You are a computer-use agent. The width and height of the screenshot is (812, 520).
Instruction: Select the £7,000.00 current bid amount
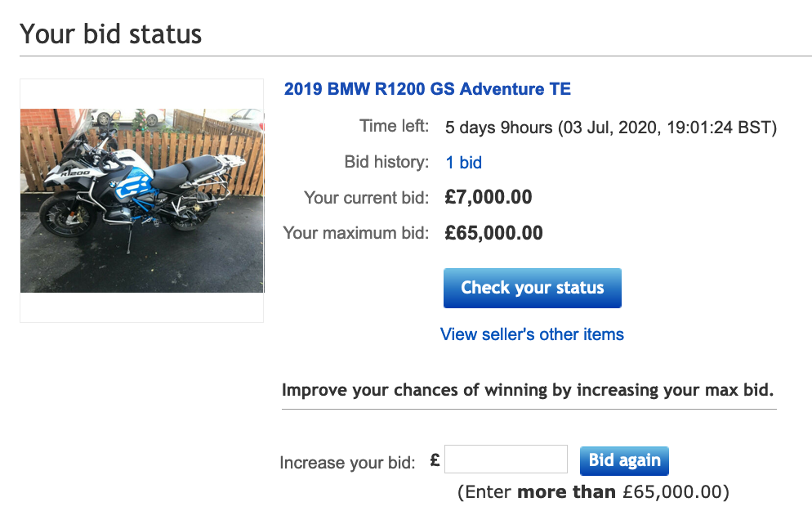click(489, 197)
